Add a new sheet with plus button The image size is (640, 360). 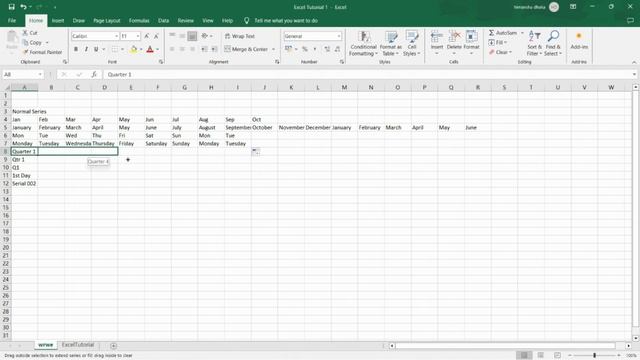click(x=113, y=346)
